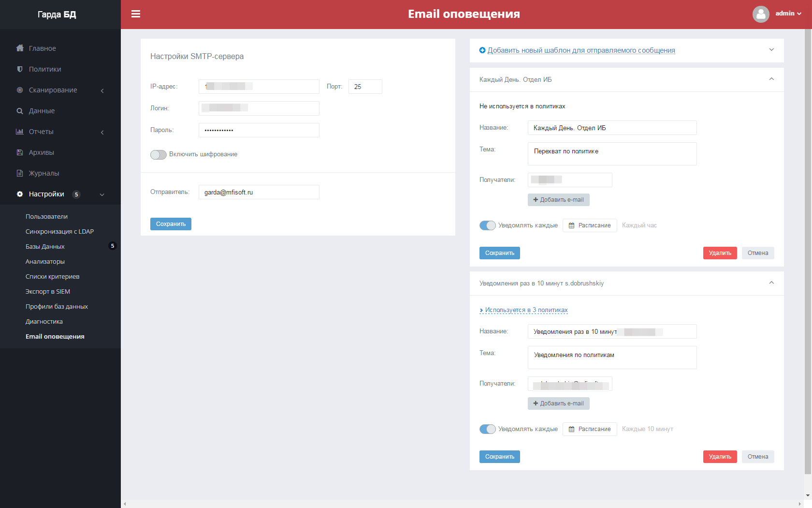The width and height of the screenshot is (812, 508).
Task: Toggle the Включить шифрование switch
Action: coord(159,154)
